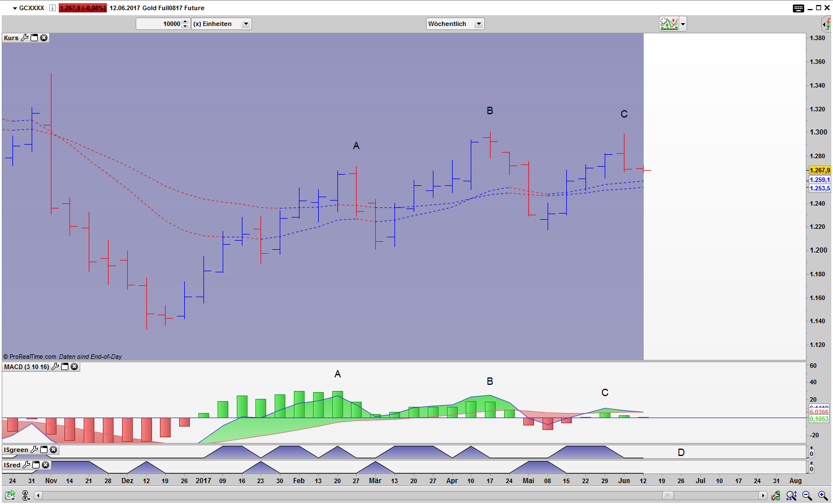Remove the ISred indicator panel
The width and height of the screenshot is (833, 504).
coord(46,465)
